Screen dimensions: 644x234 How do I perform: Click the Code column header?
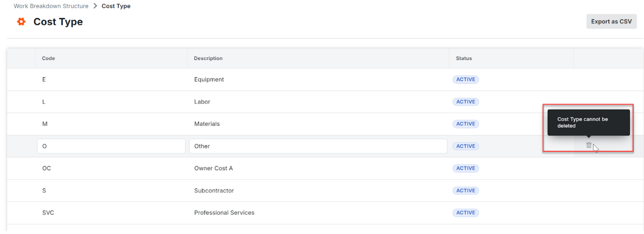tap(48, 58)
